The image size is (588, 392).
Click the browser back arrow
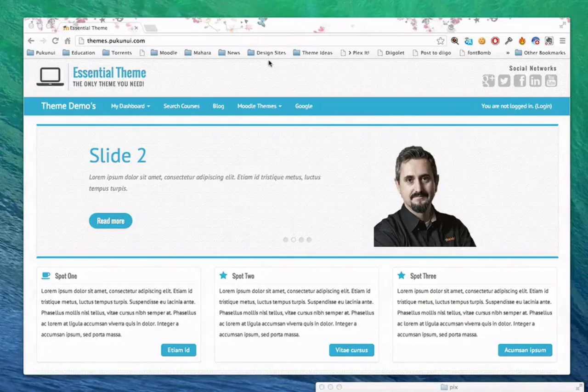point(31,41)
